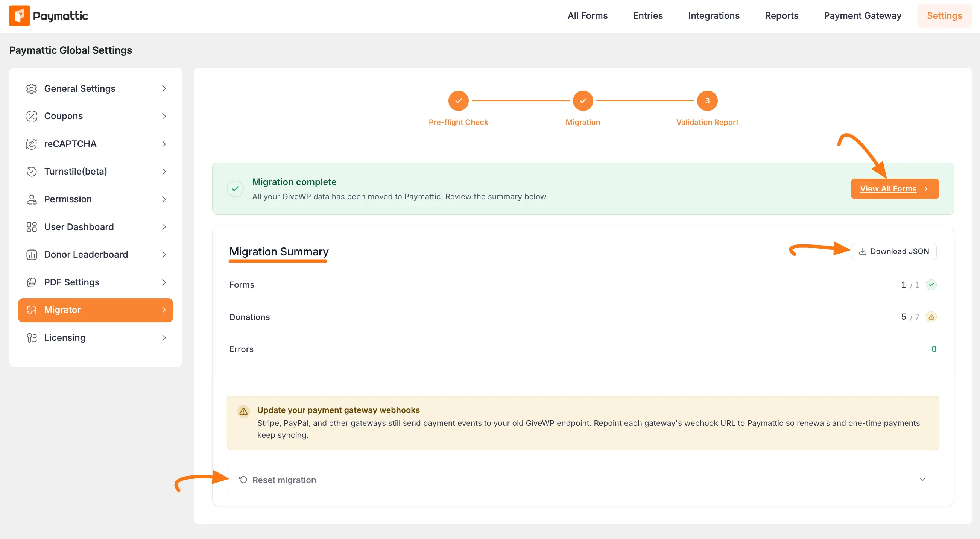Click the Errors row label

[241, 349]
